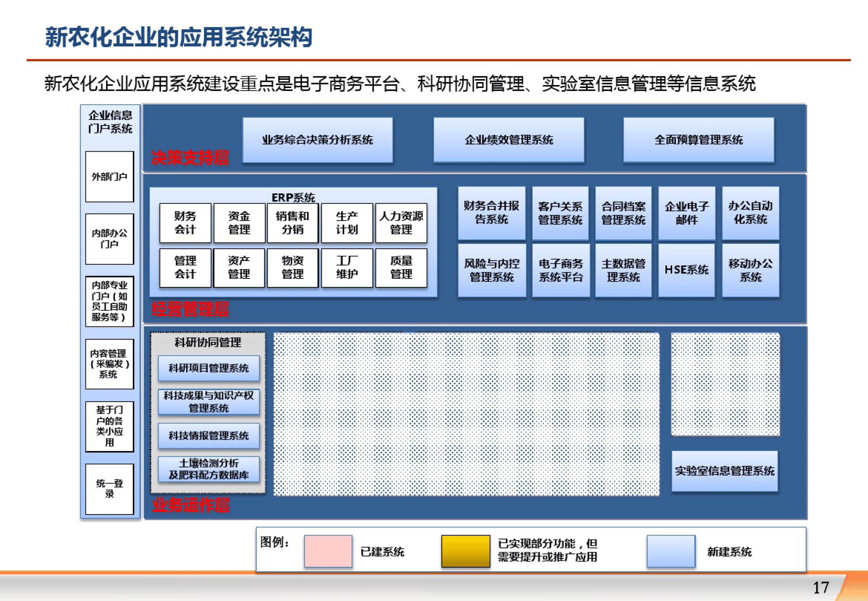Select the ERP系统 title
868x601 pixels.
[x=293, y=197]
